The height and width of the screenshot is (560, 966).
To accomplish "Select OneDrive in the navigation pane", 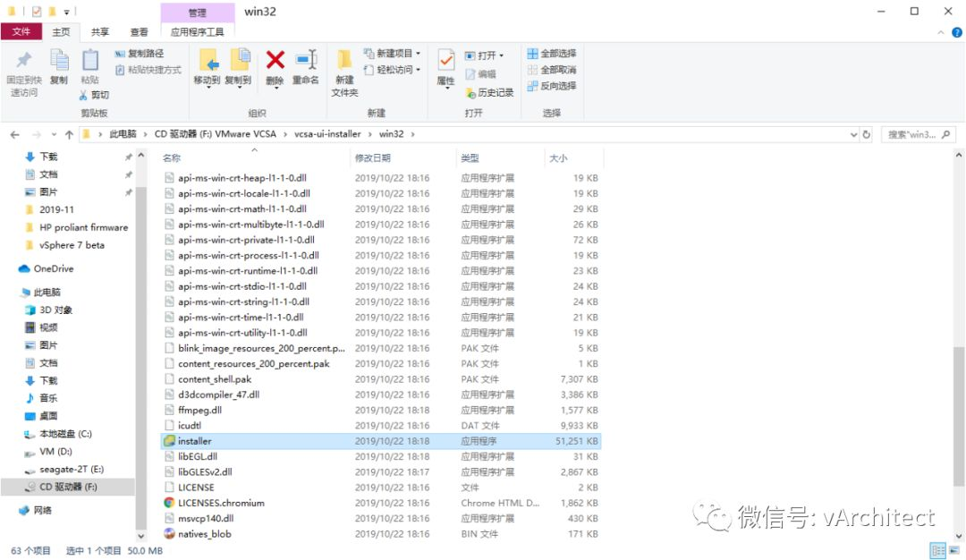I will pyautogui.click(x=54, y=268).
